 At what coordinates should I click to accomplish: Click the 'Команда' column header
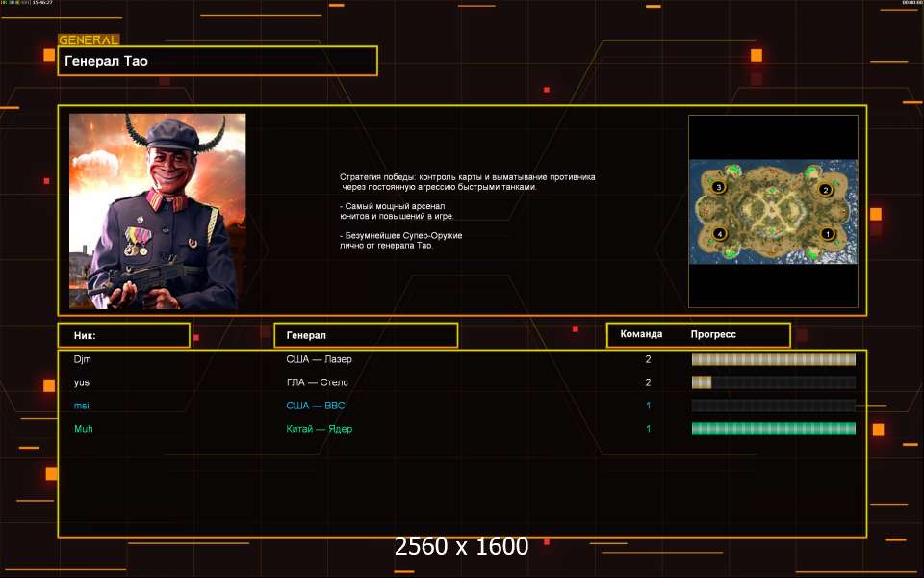[x=641, y=334]
